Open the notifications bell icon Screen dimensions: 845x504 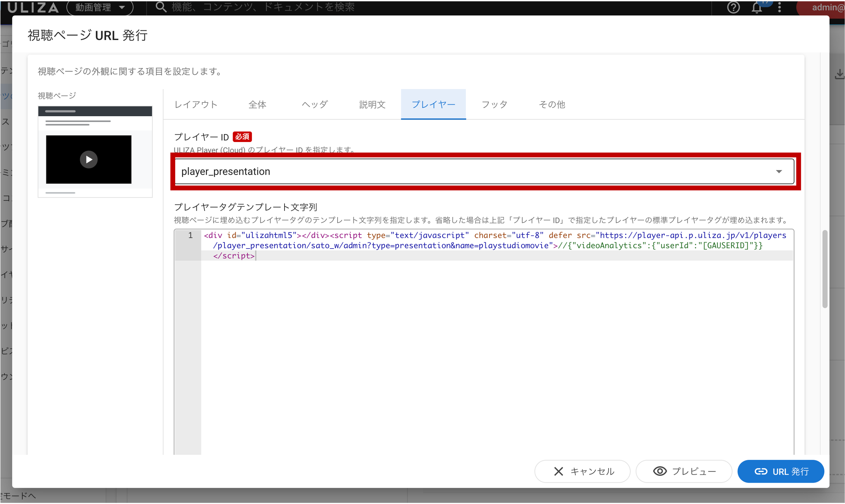coord(757,7)
